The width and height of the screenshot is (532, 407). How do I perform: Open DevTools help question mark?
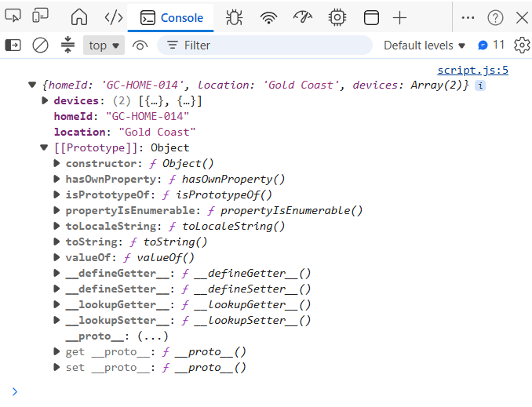tap(495, 17)
